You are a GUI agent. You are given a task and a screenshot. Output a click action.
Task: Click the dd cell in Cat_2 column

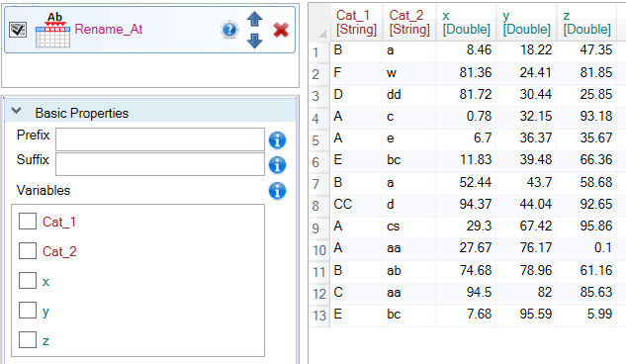pos(409,95)
